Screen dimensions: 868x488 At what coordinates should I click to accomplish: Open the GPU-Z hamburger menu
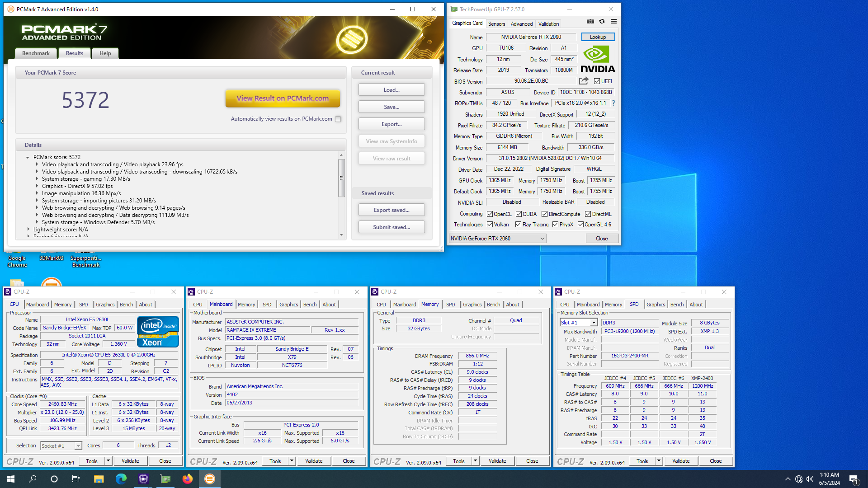(x=613, y=22)
